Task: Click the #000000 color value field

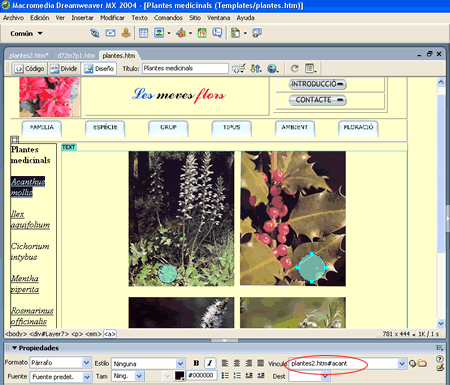Action: click(201, 376)
